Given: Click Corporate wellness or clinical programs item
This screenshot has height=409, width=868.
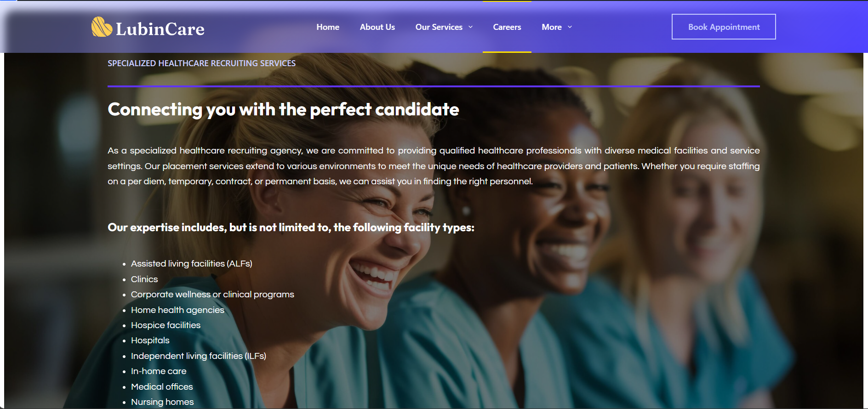Looking at the screenshot, I should pyautogui.click(x=212, y=295).
